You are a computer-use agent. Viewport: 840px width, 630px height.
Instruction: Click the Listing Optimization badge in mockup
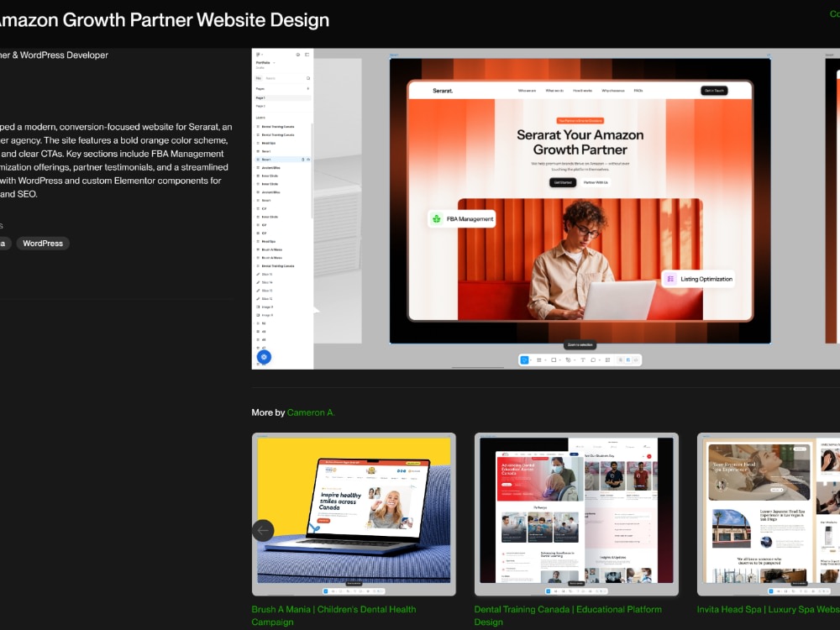click(699, 279)
